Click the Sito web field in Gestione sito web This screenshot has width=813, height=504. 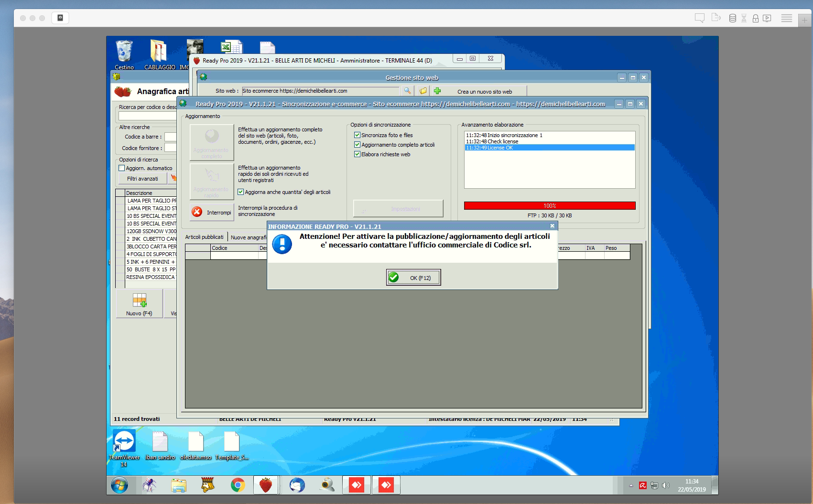coord(320,91)
